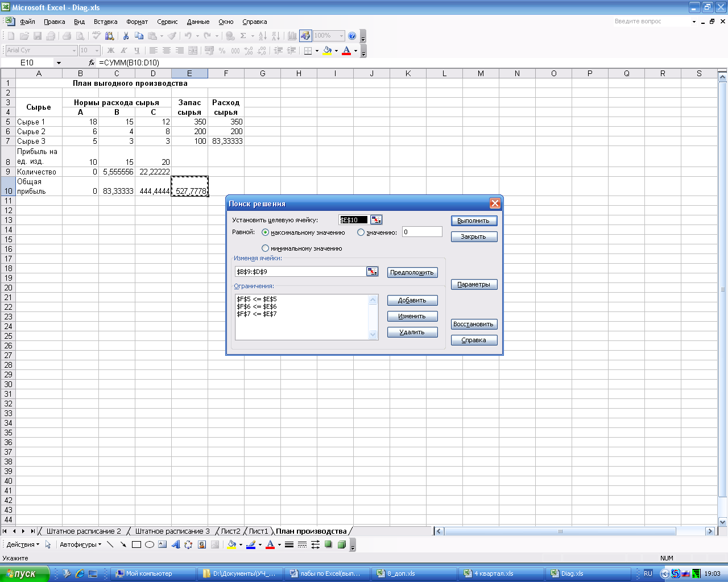Switch to the Лист1 sheet tab
728x582 pixels.
(258, 531)
